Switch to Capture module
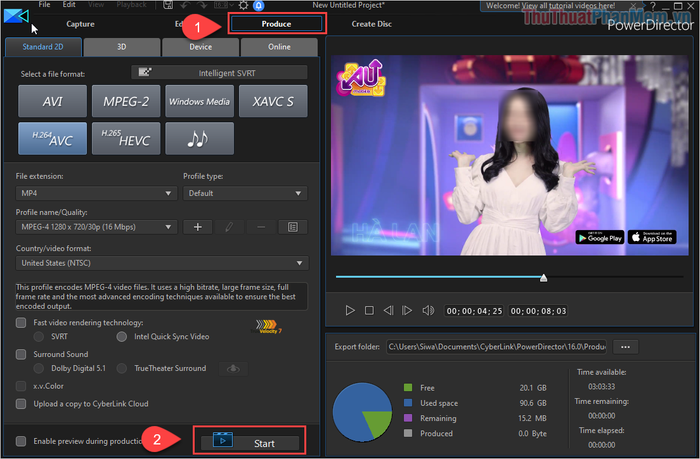Image resolution: width=700 pixels, height=459 pixels. 80,24
